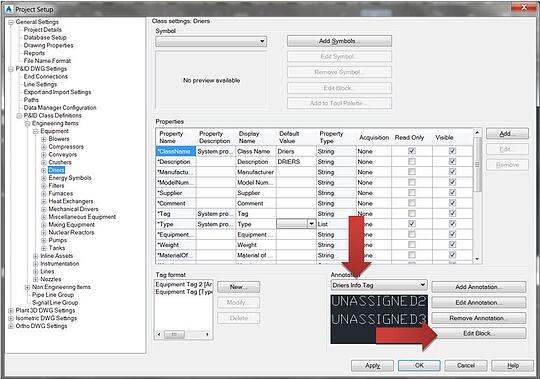The image size is (540, 379).
Task: Enable Read Only for Description row
Action: point(412,161)
